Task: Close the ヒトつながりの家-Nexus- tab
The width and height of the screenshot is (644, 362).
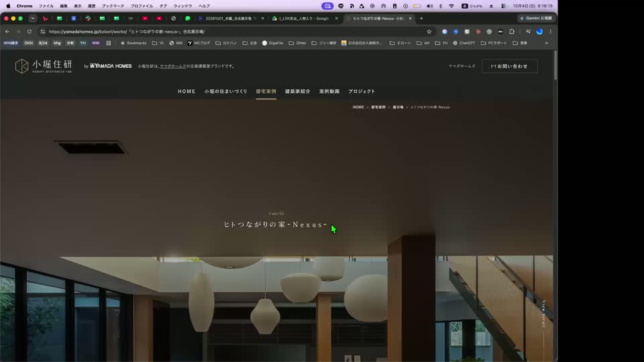Action: click(x=411, y=19)
